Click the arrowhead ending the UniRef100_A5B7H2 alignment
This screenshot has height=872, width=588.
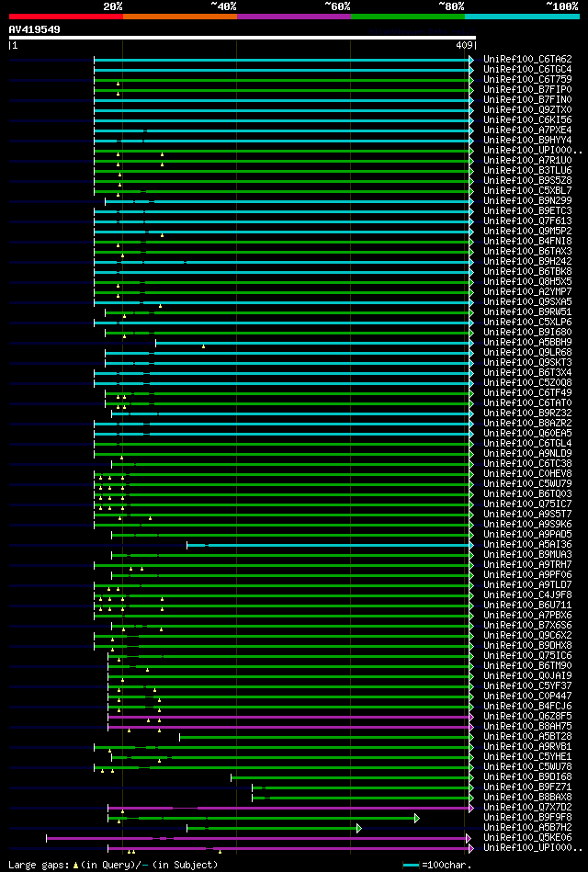pos(359,828)
